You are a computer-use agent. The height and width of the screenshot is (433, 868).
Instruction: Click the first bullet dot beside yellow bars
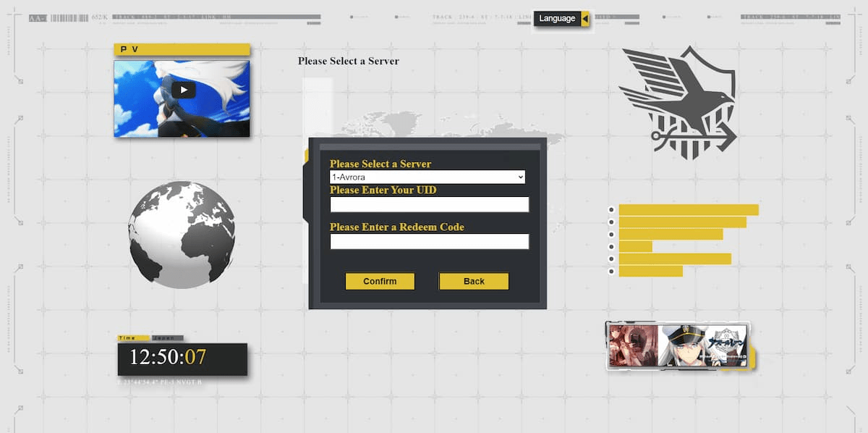(611, 210)
